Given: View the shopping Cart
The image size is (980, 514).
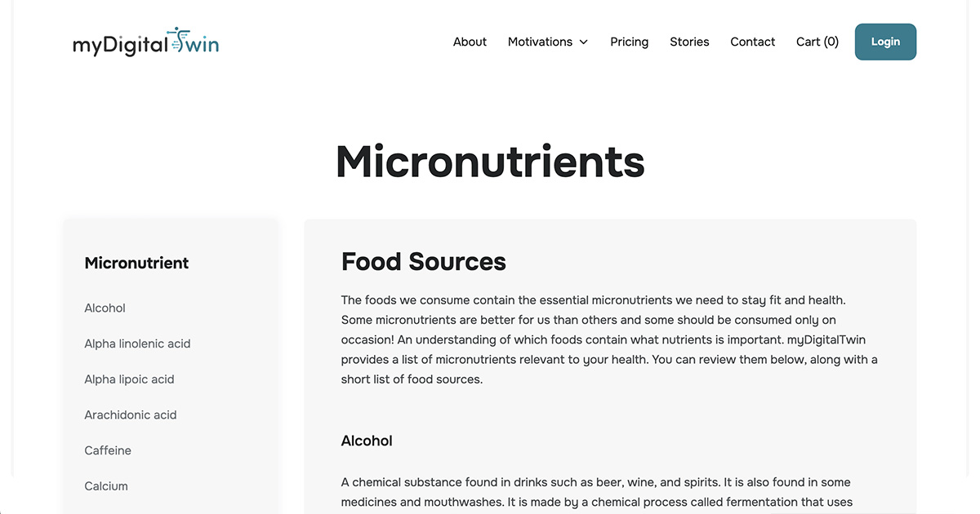Looking at the screenshot, I should pyautogui.click(x=817, y=42).
